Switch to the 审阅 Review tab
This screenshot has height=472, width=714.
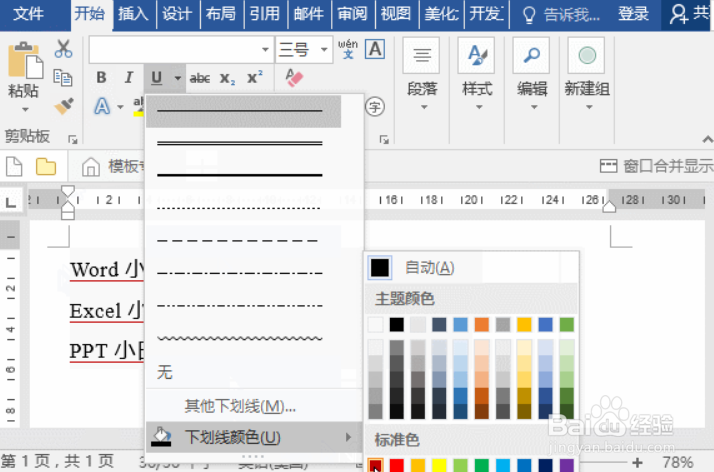click(x=352, y=14)
